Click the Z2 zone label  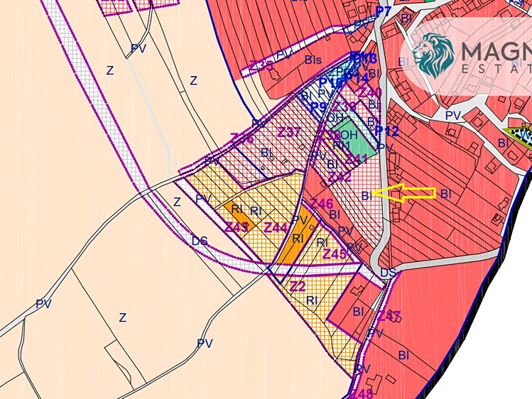click(x=298, y=286)
